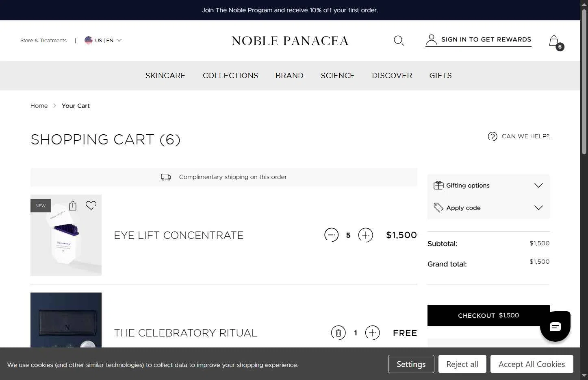
Task: Click SIGN IN TO GET REWARDS link
Action: (x=486, y=39)
